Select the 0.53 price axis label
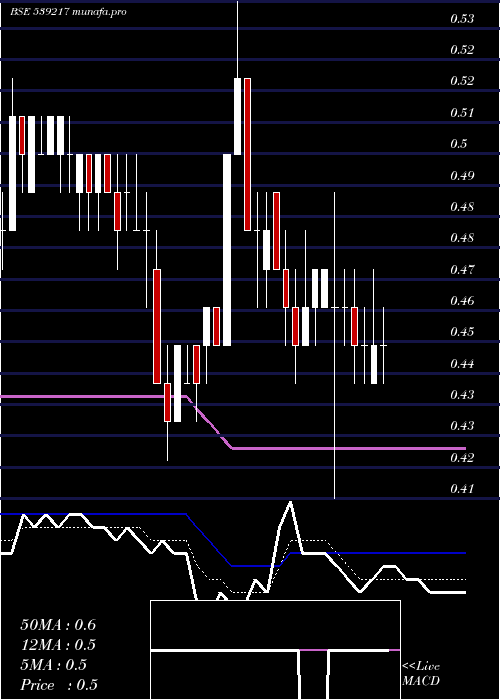Viewport: 500px width, 700px height. 462,19
